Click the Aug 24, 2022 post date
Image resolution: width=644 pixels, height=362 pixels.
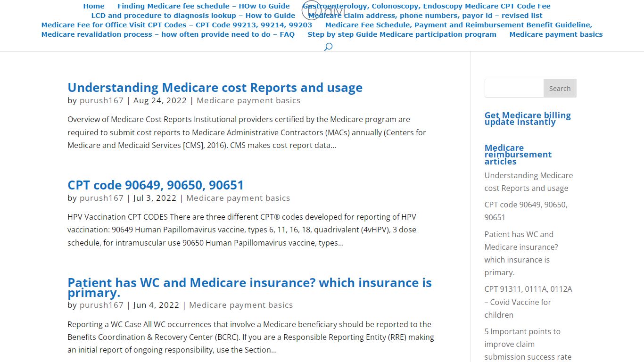[160, 100]
